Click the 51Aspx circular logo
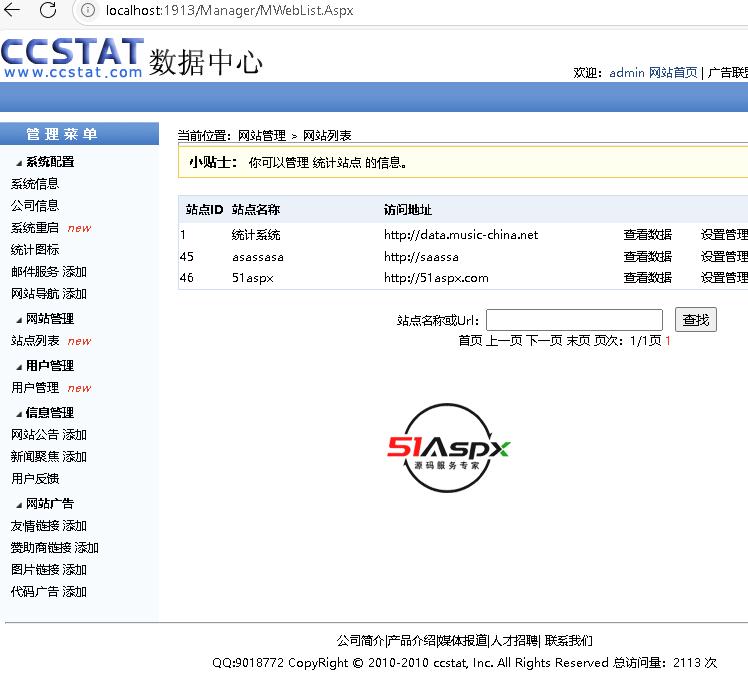Image resolution: width=748 pixels, height=689 pixels. click(x=449, y=448)
